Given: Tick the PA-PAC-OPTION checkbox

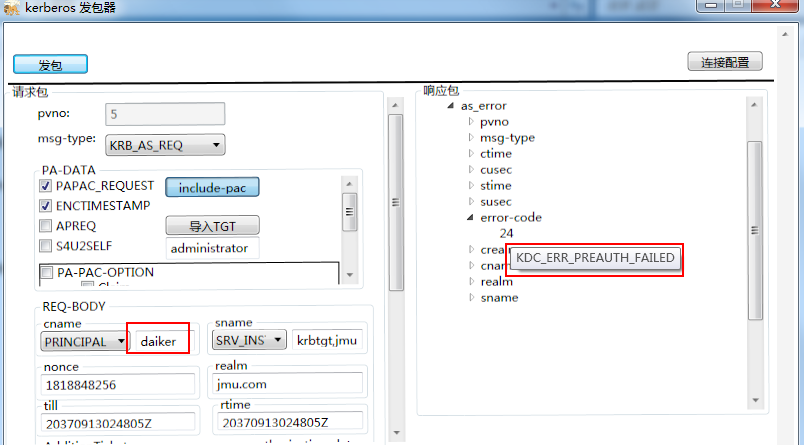Looking at the screenshot, I should pos(47,272).
